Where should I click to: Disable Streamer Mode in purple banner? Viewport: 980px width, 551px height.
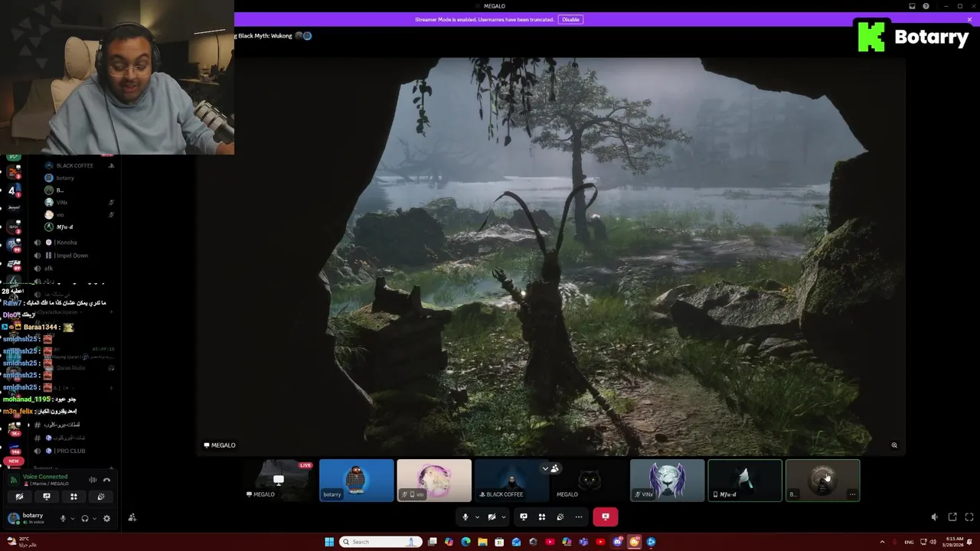(570, 19)
